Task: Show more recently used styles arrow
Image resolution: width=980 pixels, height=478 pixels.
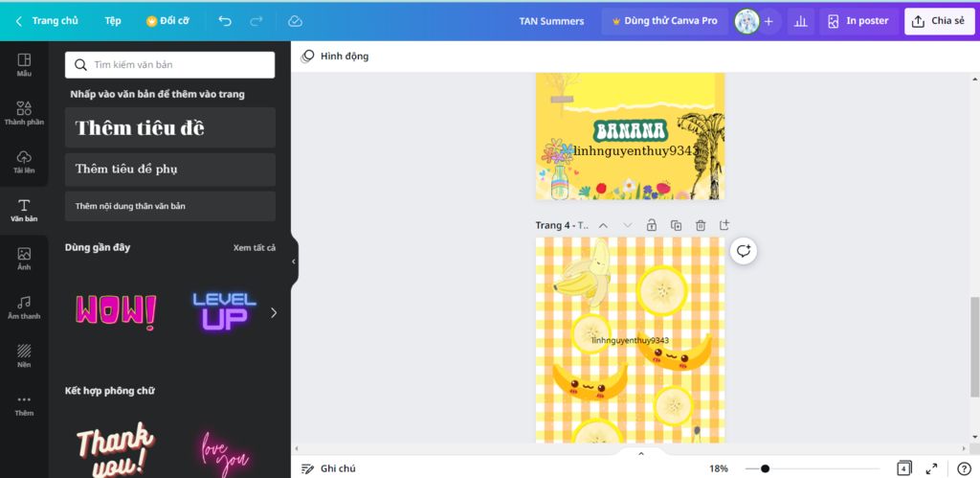Action: tap(274, 312)
